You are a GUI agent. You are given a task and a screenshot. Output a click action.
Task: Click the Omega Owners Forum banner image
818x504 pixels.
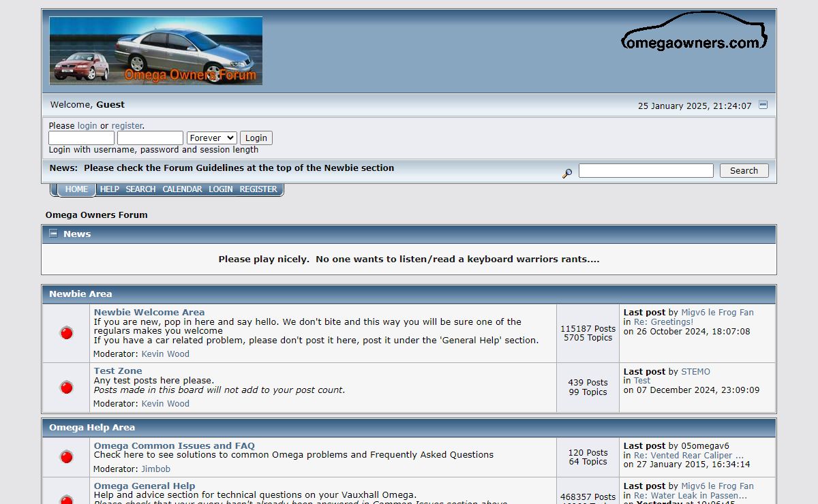156,50
